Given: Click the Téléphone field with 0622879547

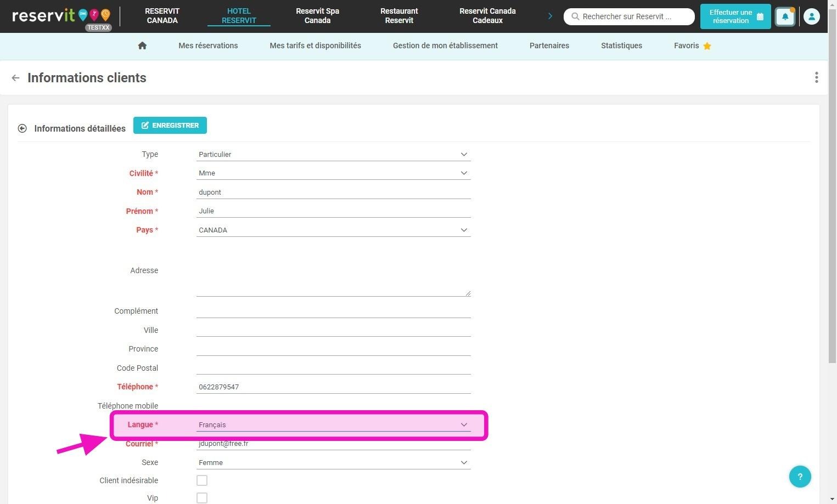Looking at the screenshot, I should [334, 387].
